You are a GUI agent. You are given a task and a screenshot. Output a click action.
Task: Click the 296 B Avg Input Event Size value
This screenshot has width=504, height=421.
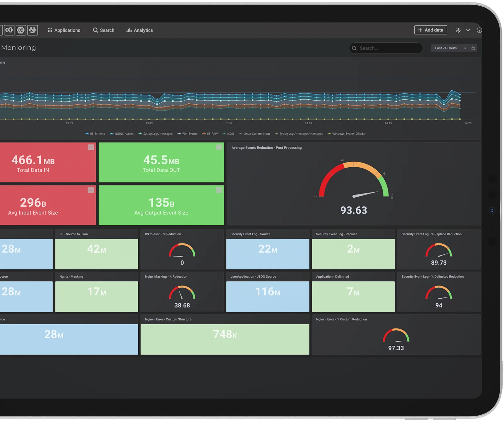tap(33, 203)
